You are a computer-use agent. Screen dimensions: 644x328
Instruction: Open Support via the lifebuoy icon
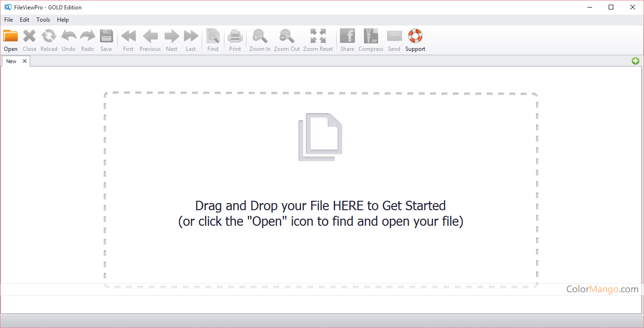point(415,36)
